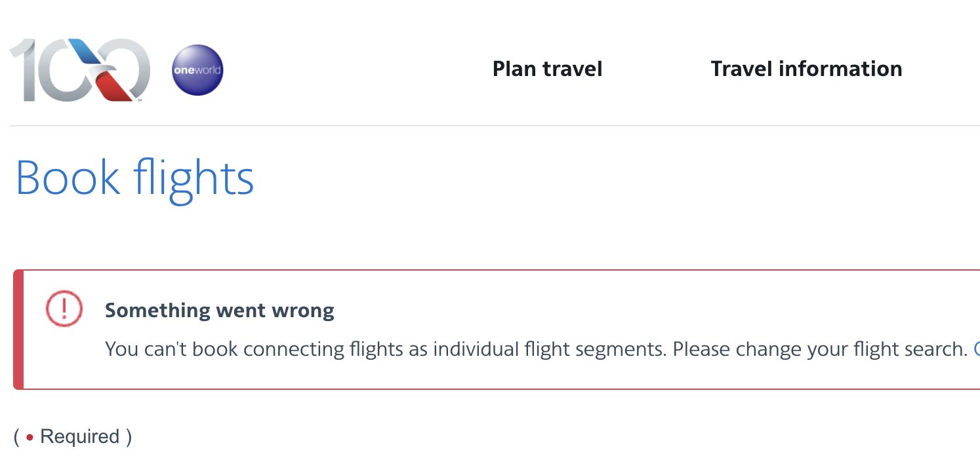Click the Book flights page heading
This screenshot has height=460, width=980.
[x=134, y=178]
